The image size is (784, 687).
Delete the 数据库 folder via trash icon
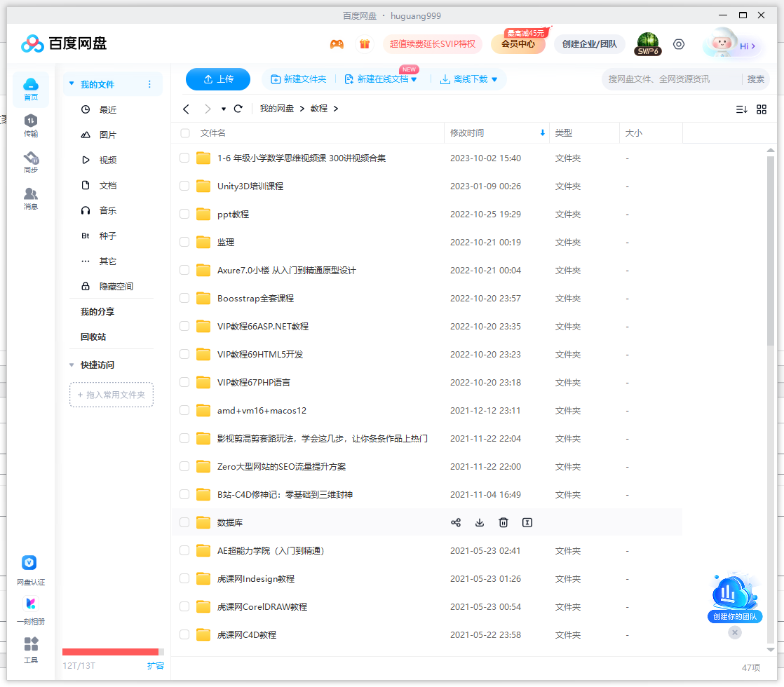pyautogui.click(x=503, y=522)
